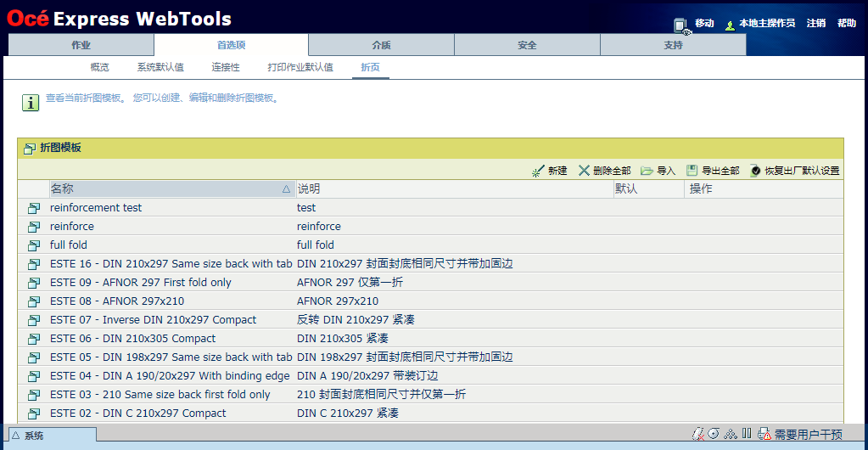Click the 导出全部 disk icon
Screen dimensions: 868x450
(692, 171)
